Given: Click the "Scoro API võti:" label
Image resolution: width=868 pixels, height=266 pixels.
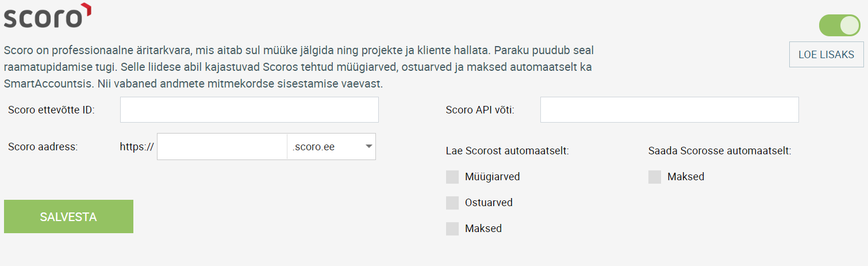Looking at the screenshot, I should coord(480,110).
